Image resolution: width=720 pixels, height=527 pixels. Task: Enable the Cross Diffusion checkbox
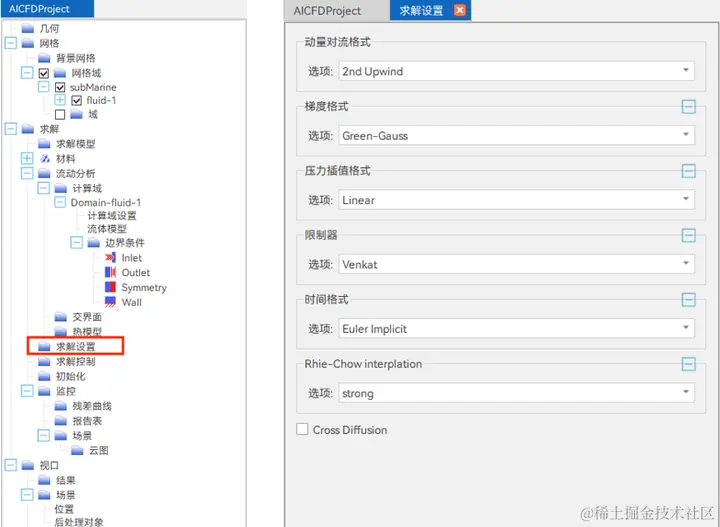(302, 430)
